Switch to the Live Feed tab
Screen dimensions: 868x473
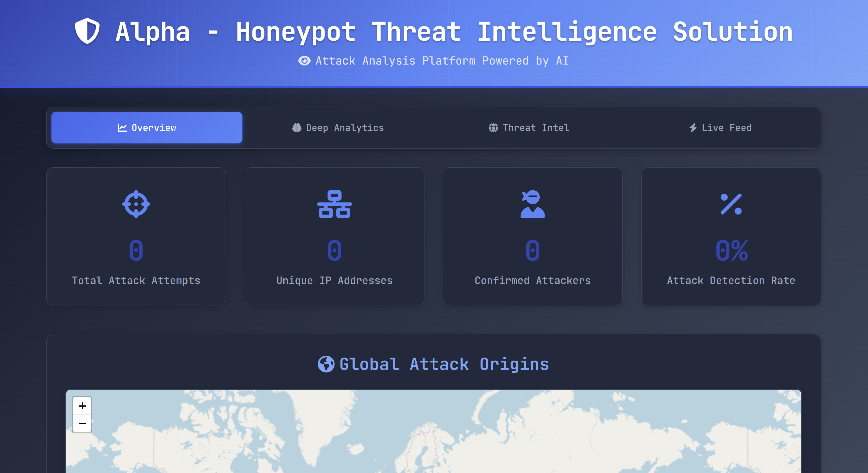pos(720,128)
